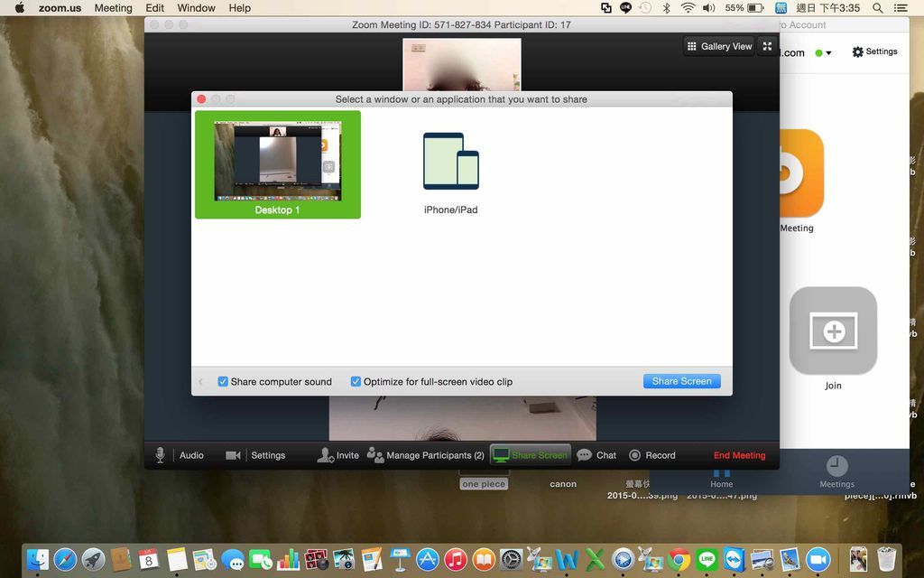Open Time Machine menu bar icon
The width and height of the screenshot is (924, 578).
(x=645, y=7)
